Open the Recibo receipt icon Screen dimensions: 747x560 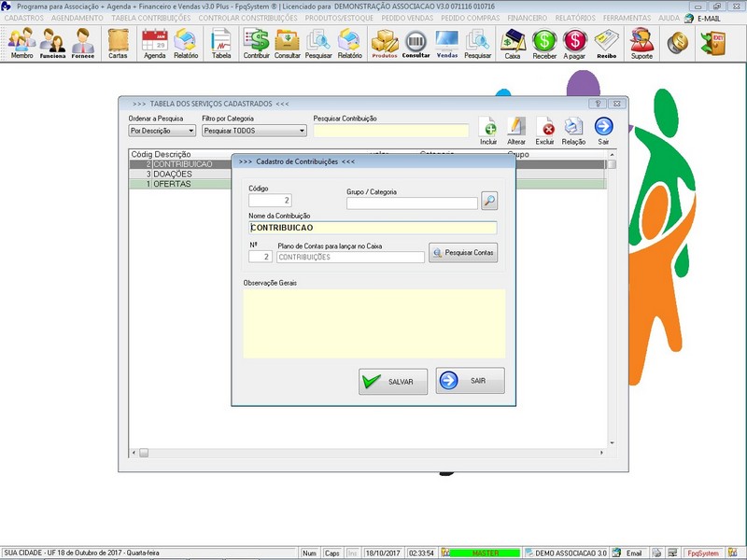pyautogui.click(x=606, y=43)
